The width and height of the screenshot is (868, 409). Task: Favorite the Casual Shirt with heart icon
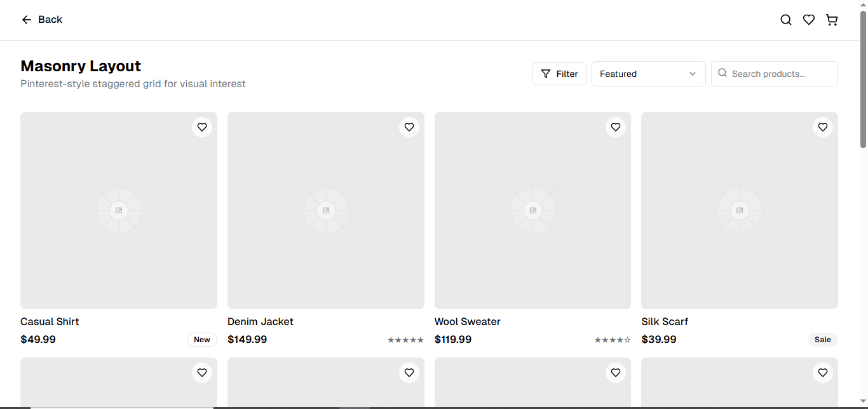click(202, 127)
